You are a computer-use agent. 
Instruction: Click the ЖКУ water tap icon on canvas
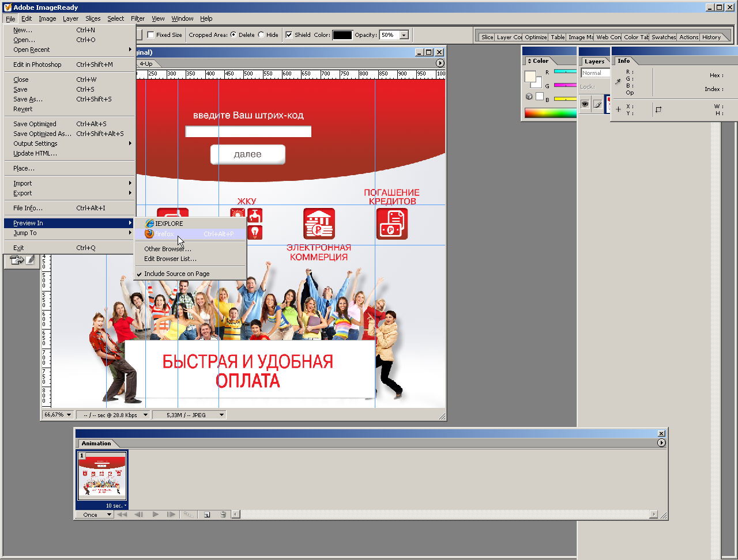click(x=254, y=215)
